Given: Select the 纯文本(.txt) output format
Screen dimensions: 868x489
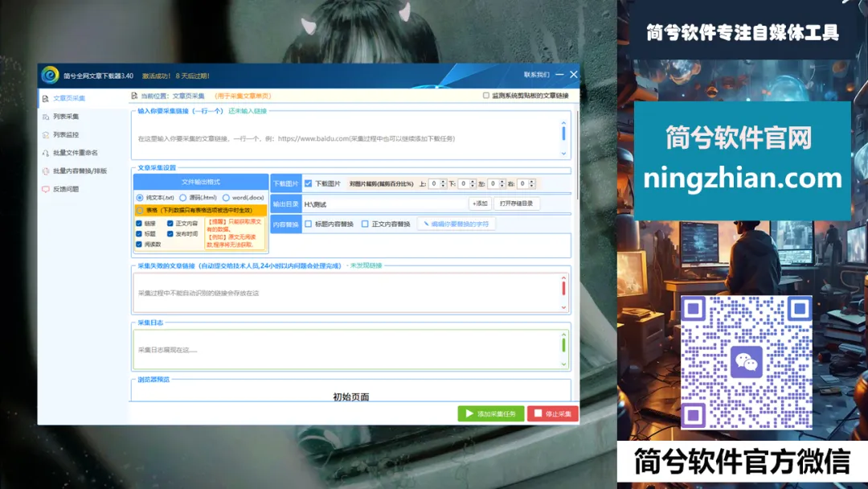Looking at the screenshot, I should click(x=140, y=198).
